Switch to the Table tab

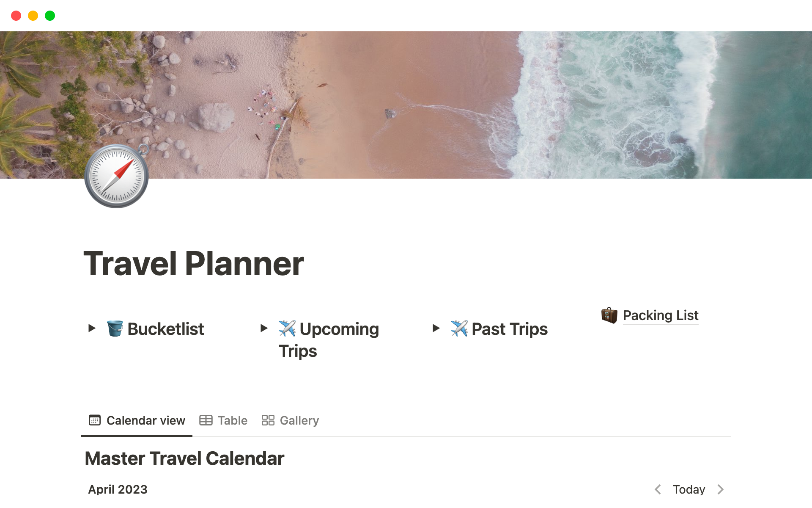[x=232, y=420]
